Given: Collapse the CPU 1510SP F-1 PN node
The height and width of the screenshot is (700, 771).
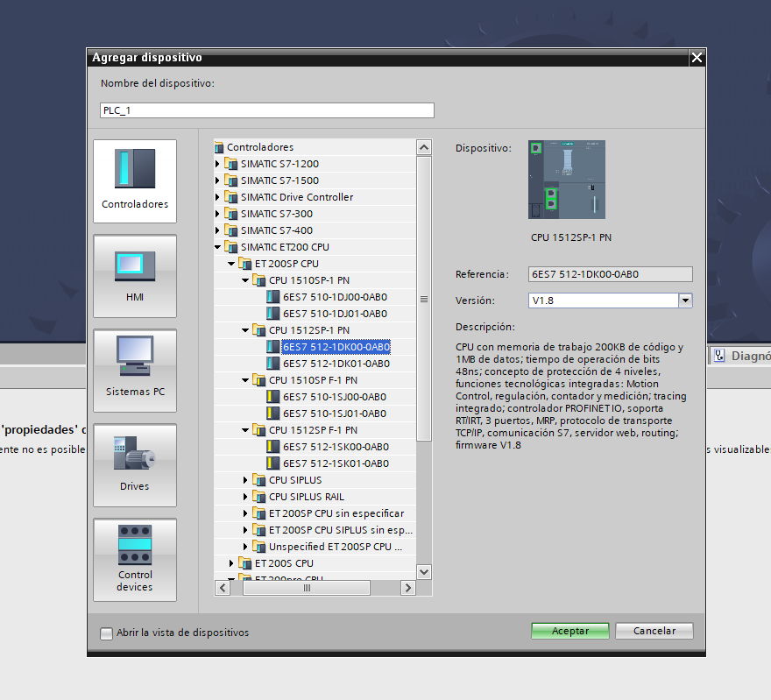Looking at the screenshot, I should 245,380.
